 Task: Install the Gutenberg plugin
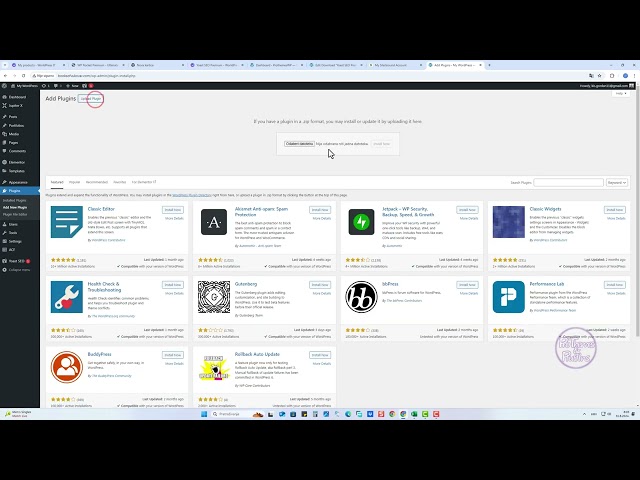[x=320, y=285]
